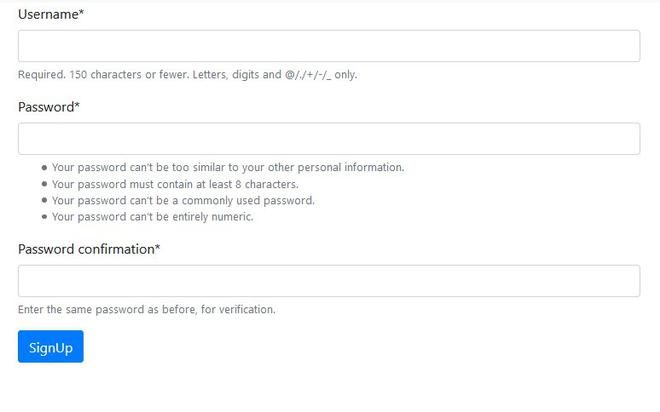Click the Username input field
Viewport: 660px width, 412px height.
tap(329, 46)
